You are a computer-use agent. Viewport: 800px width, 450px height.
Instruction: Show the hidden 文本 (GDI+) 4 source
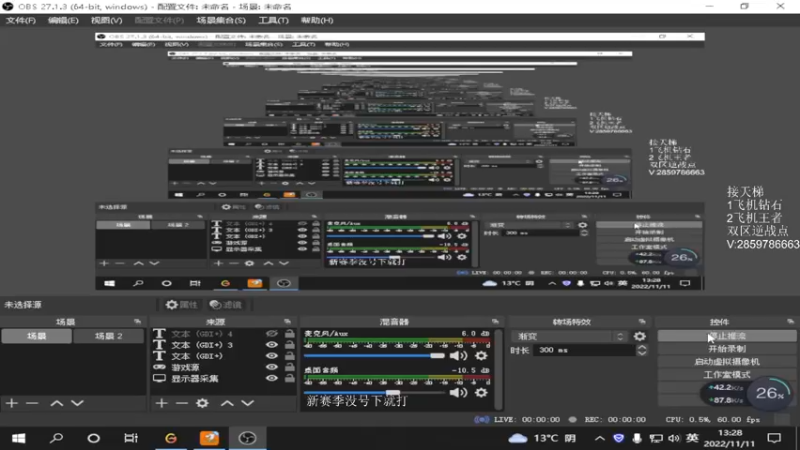click(272, 334)
